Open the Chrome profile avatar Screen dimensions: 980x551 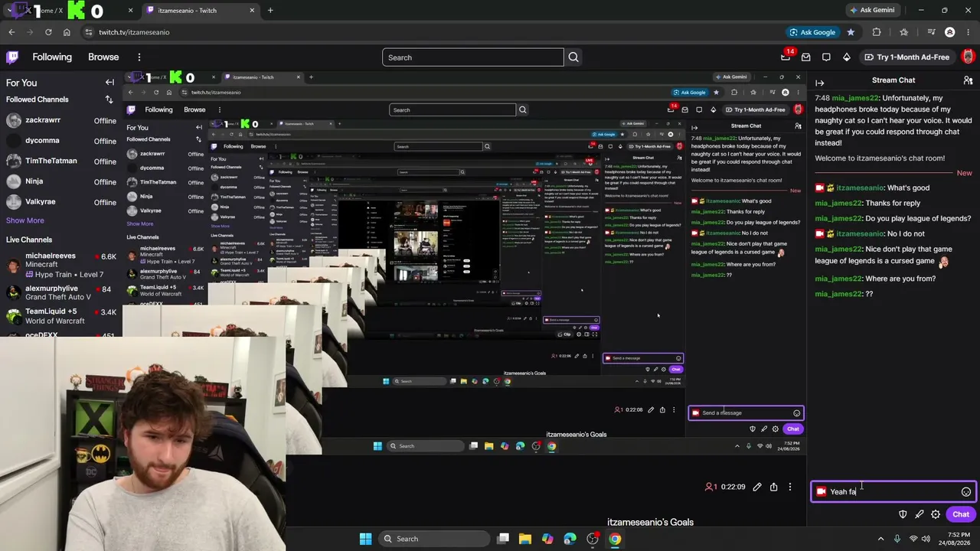950,32
